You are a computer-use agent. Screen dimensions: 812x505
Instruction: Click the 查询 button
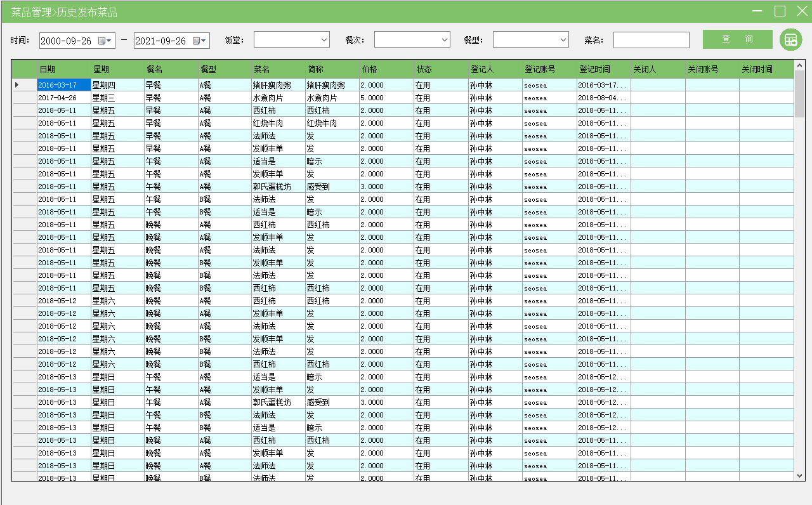coord(737,39)
